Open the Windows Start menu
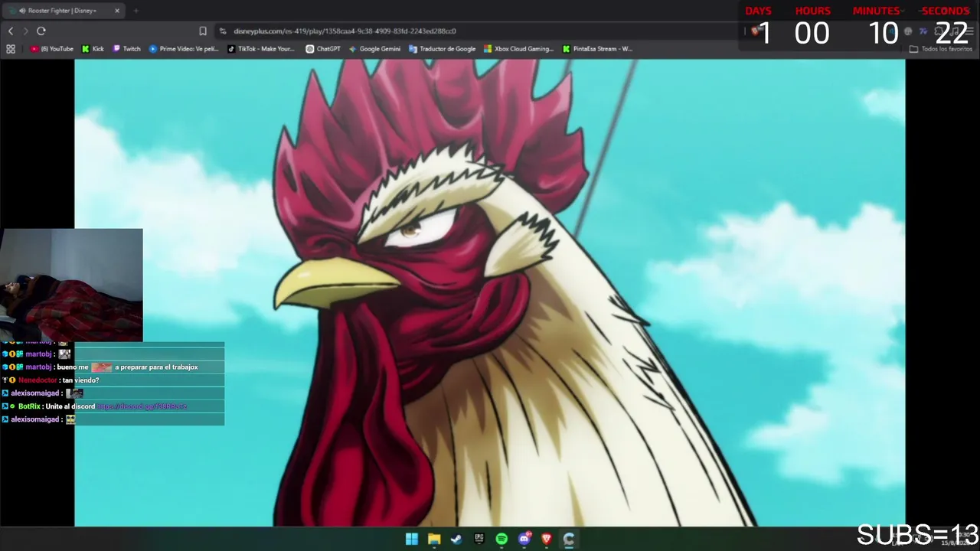This screenshot has width=980, height=551. click(x=412, y=539)
